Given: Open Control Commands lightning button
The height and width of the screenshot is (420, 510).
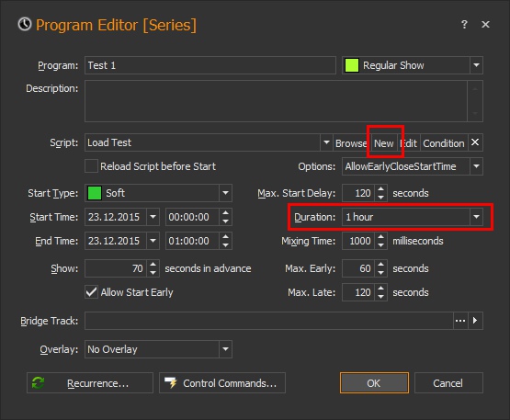Looking at the screenshot, I should (x=222, y=383).
